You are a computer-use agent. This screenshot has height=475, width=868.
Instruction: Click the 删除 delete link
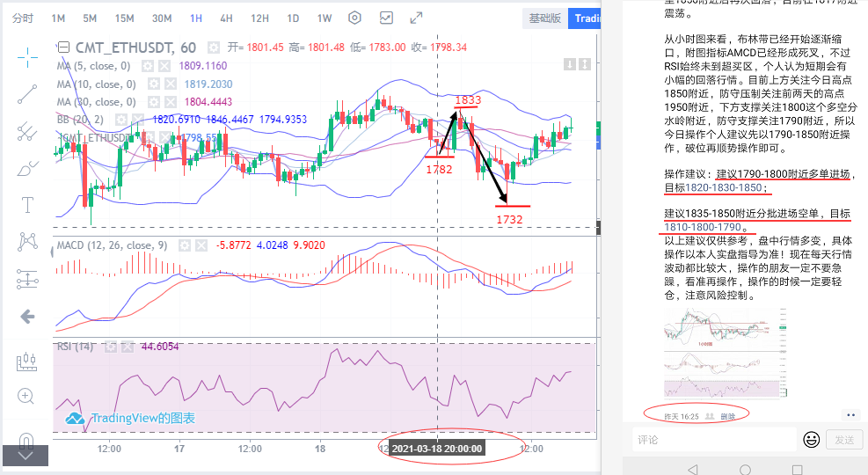pyautogui.click(x=728, y=416)
